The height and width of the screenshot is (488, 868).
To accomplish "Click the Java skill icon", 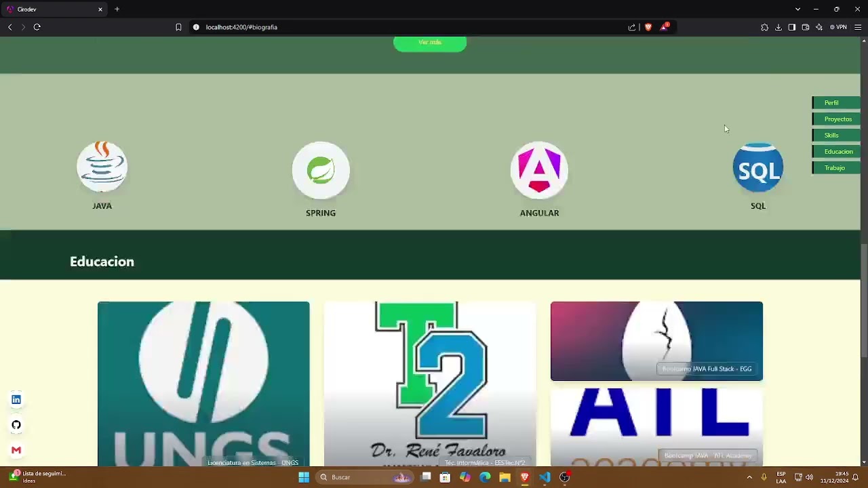I will tap(102, 167).
